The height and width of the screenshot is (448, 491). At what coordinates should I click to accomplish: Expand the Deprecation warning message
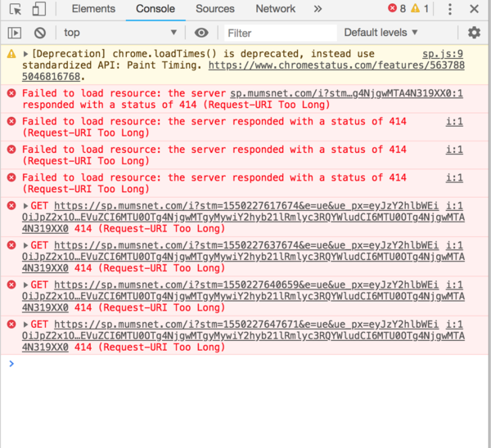[x=25, y=54]
